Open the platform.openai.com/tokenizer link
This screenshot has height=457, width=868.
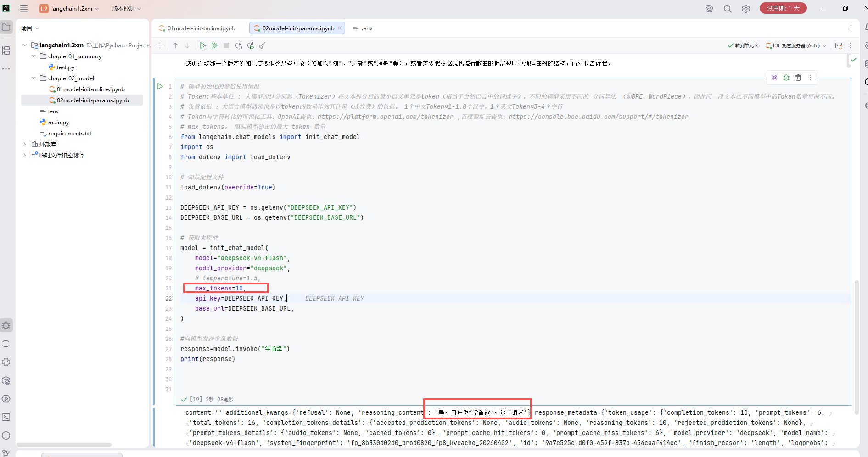pos(385,117)
